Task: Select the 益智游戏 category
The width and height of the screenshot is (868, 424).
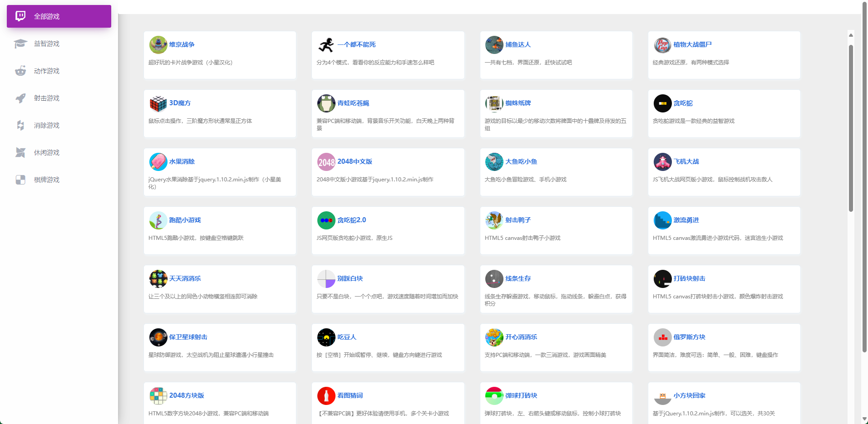Action: tap(59, 44)
